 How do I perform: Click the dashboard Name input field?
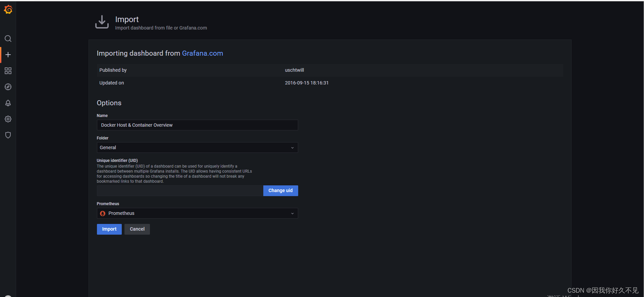point(197,125)
